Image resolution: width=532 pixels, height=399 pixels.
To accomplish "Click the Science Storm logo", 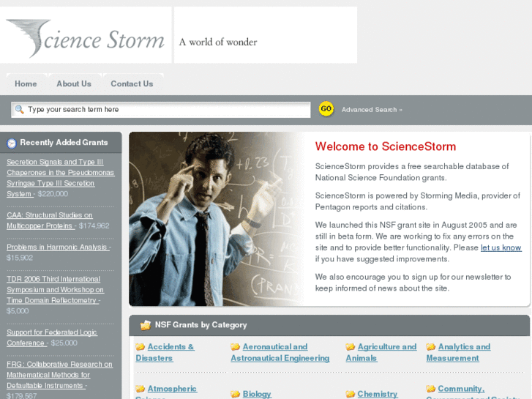I will pos(86,38).
